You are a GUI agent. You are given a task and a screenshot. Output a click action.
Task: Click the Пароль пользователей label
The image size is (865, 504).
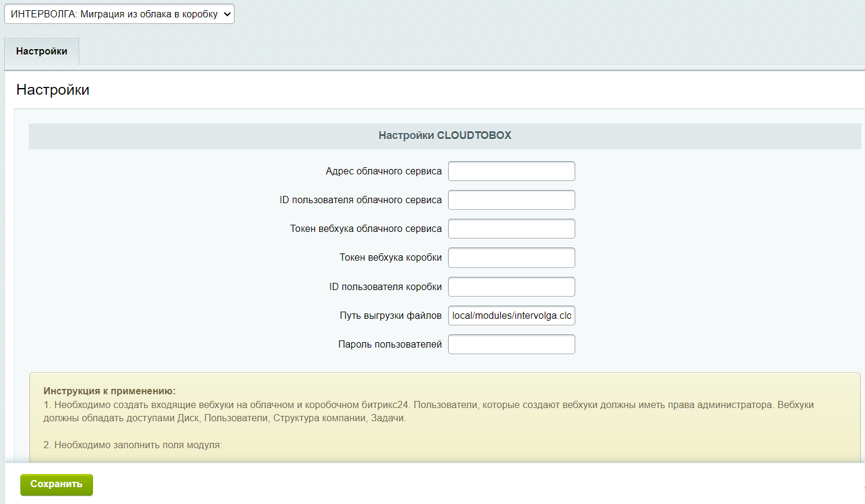[390, 345]
